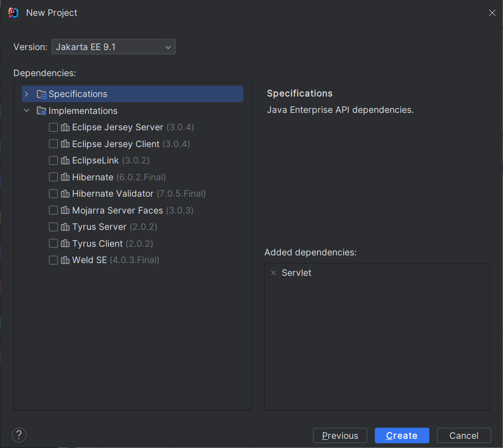503x448 pixels.
Task: Expand the Specifications tree node arrow
Action: 27,94
